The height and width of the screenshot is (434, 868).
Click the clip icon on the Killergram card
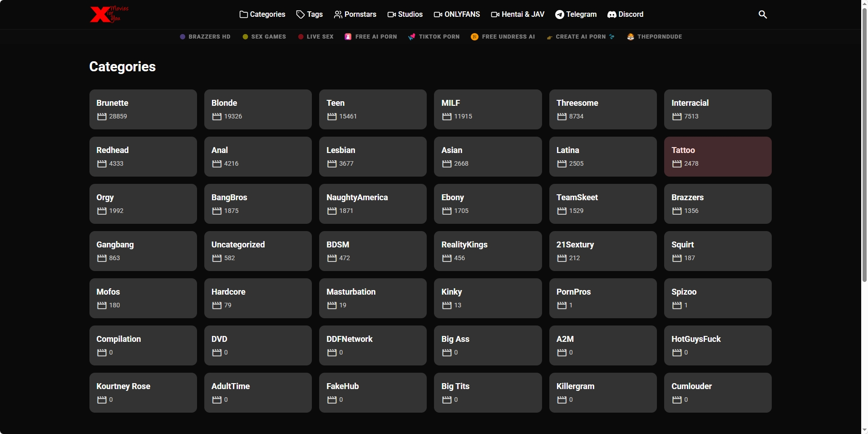point(562,400)
